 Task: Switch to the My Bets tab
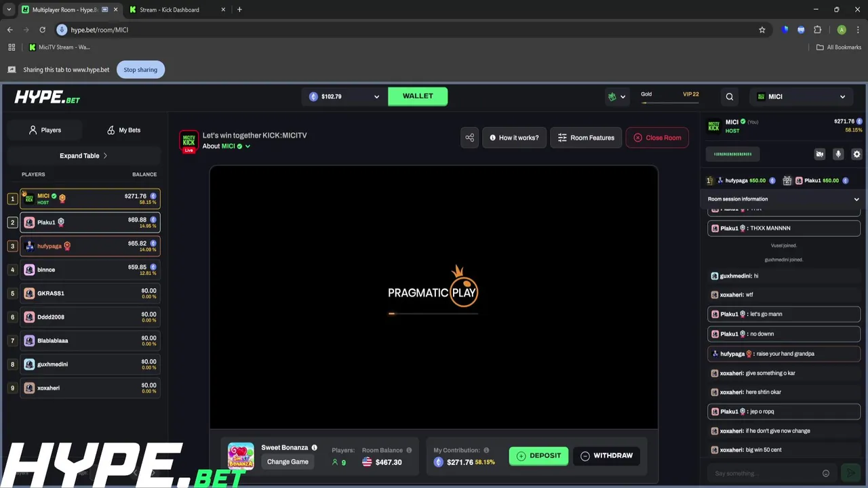[123, 130]
